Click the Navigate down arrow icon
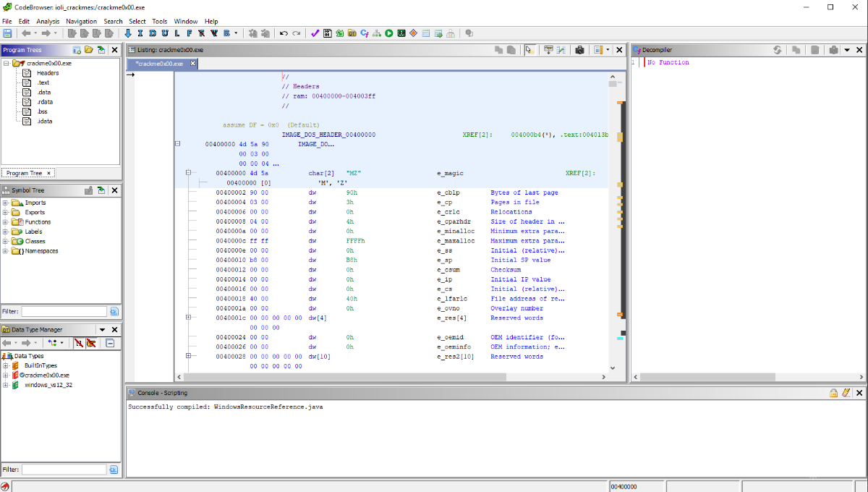This screenshot has width=868, height=492. click(128, 33)
